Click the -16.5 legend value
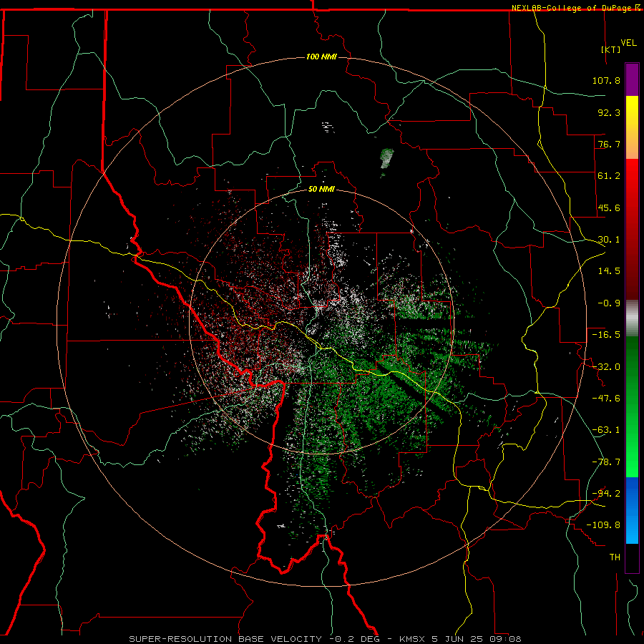Image resolution: width=644 pixels, height=644 pixels. coord(606,335)
